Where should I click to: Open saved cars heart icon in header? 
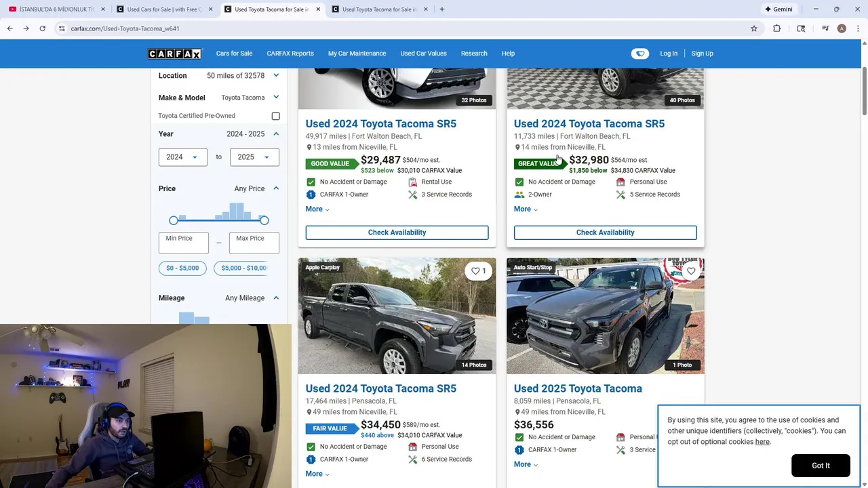pos(639,54)
